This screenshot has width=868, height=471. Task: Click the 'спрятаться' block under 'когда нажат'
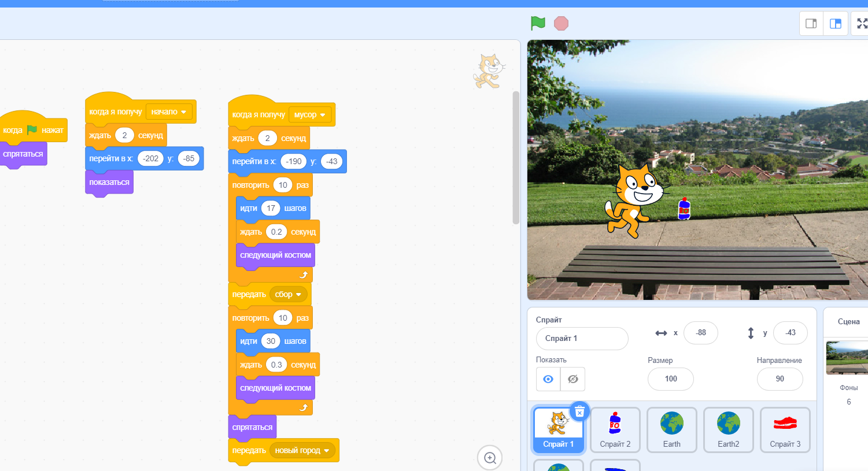point(23,154)
